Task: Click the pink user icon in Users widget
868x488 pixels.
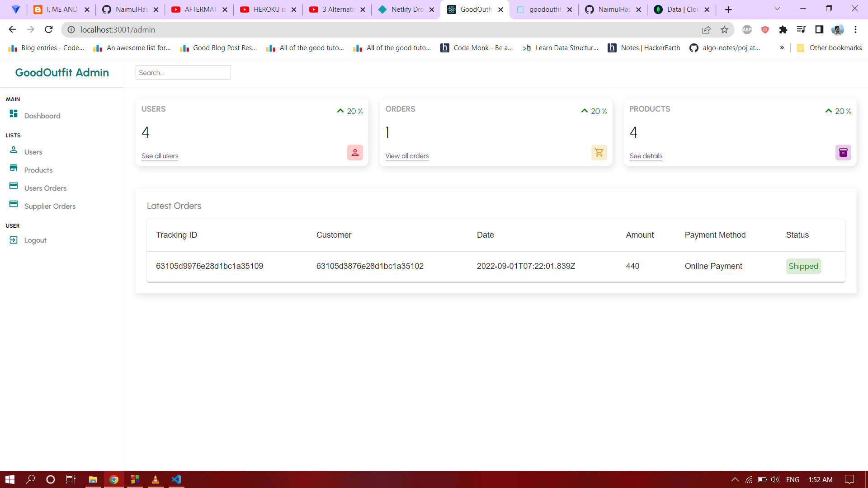Action: click(x=355, y=153)
